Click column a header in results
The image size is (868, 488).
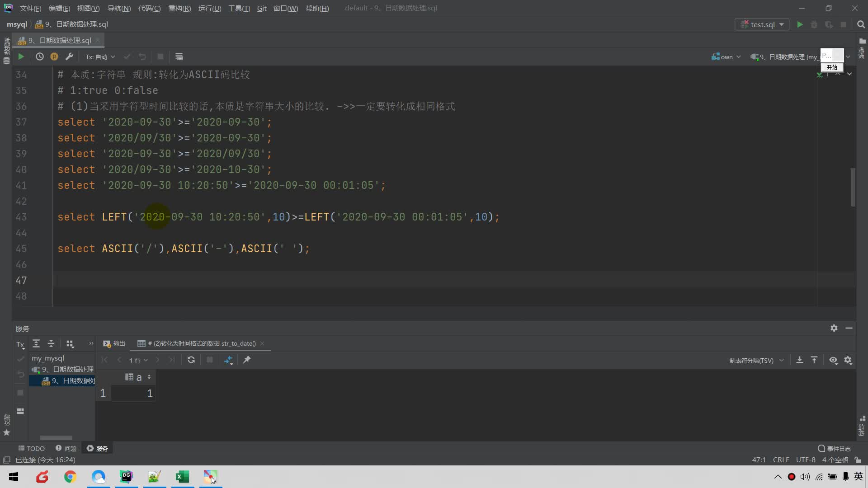138,377
